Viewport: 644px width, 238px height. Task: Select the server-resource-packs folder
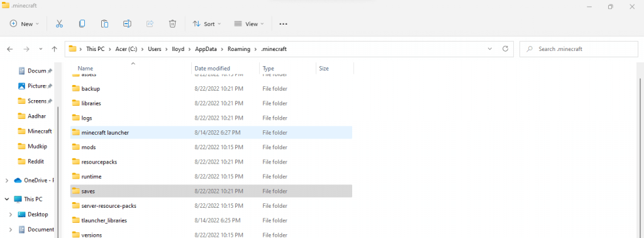point(211,205)
